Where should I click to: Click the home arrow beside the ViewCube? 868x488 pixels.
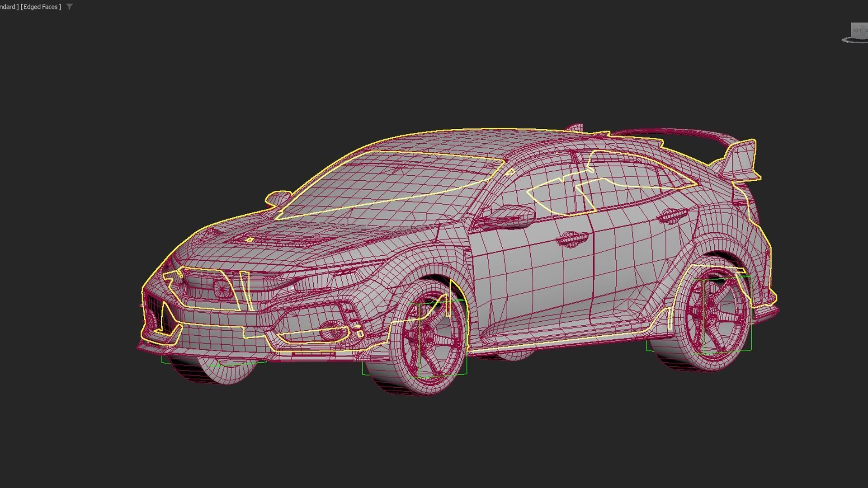(x=844, y=41)
